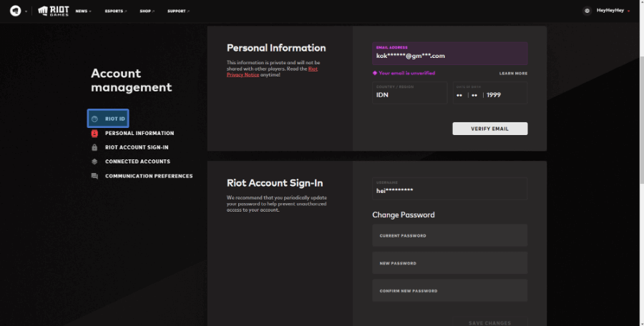The image size is (644, 326).
Task: Click the Current Password field
Action: (x=450, y=235)
